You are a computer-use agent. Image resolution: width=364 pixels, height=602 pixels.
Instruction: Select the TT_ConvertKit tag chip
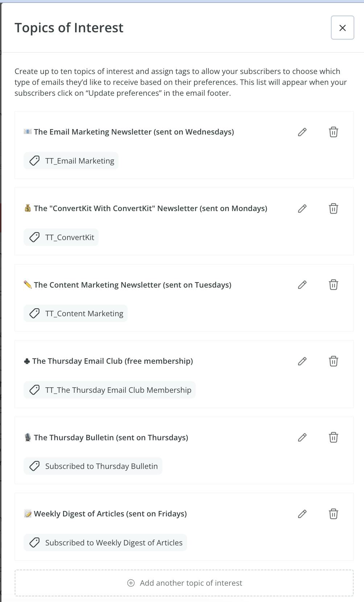pyautogui.click(x=61, y=237)
